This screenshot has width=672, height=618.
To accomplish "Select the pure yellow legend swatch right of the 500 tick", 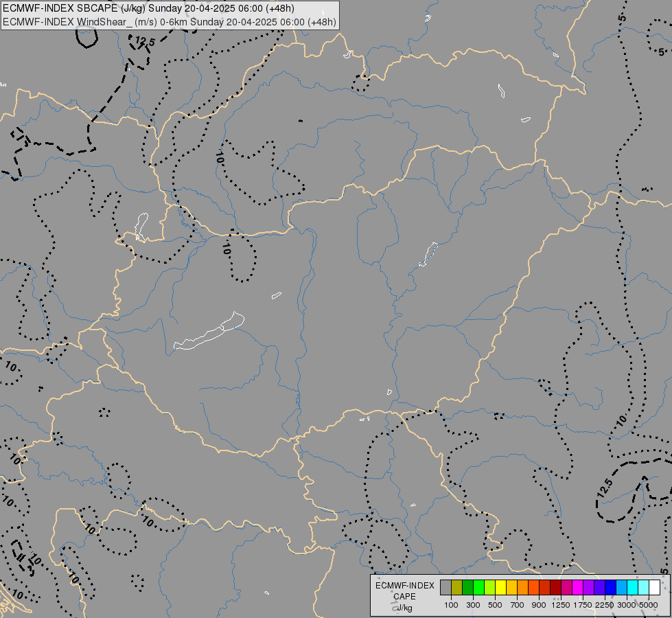I will pyautogui.click(x=500, y=587).
